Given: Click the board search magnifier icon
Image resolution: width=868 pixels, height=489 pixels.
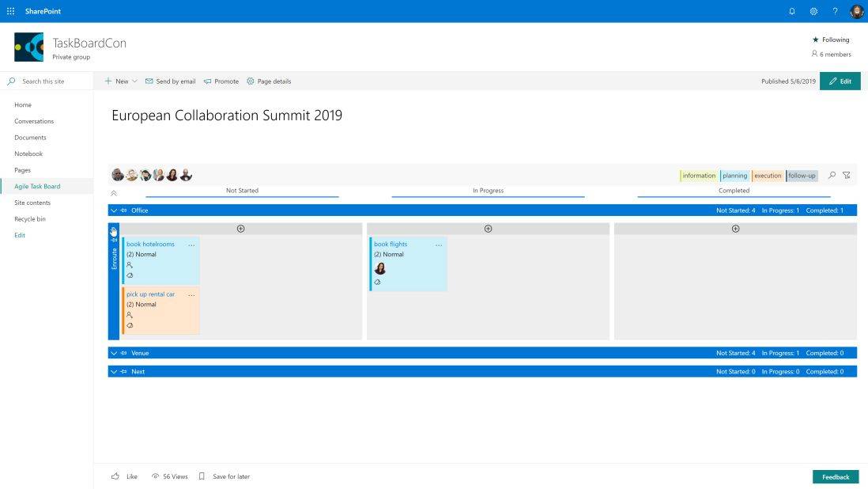Looking at the screenshot, I should [832, 176].
